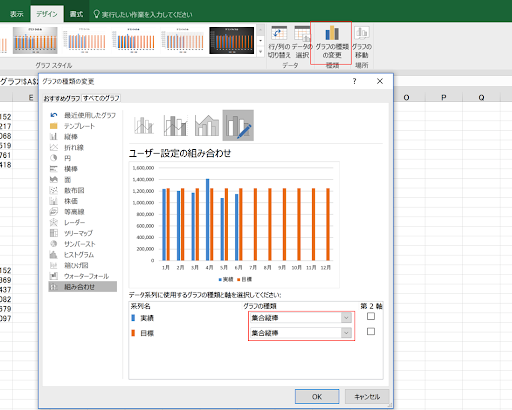Click the 行/列の切り替え icon

[x=279, y=42]
